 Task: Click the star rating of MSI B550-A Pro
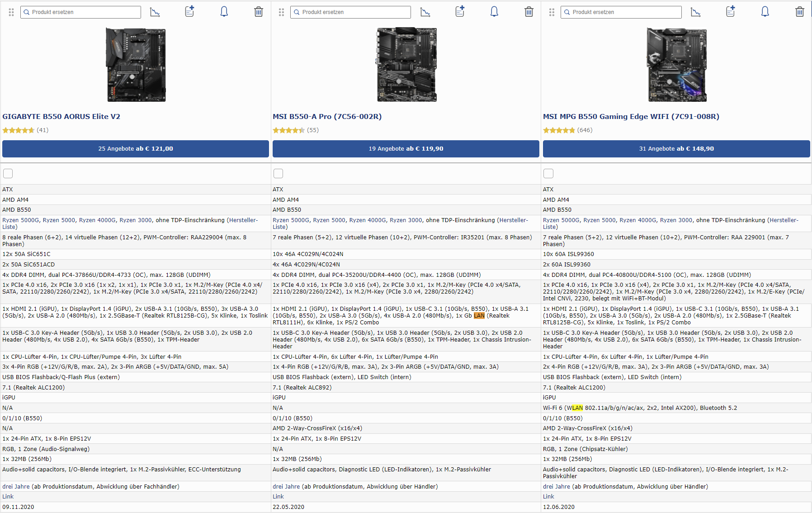pos(289,130)
